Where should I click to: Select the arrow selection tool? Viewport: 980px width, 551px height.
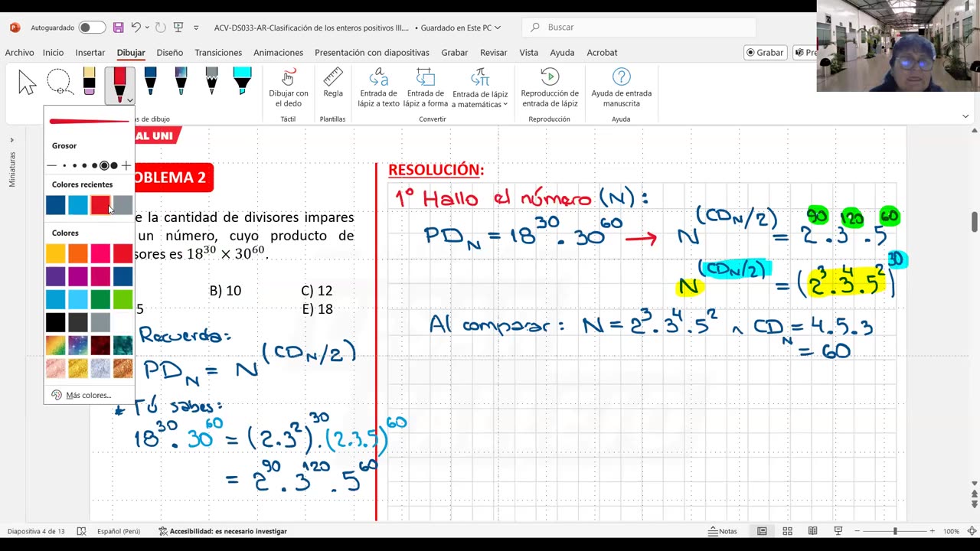[x=28, y=83]
